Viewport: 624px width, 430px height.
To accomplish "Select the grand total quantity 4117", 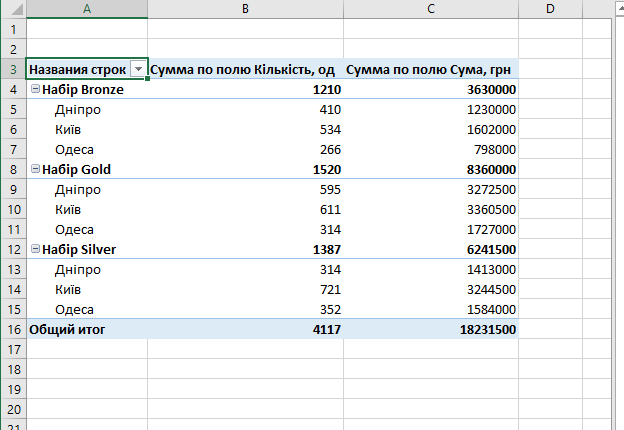I will tap(245, 329).
